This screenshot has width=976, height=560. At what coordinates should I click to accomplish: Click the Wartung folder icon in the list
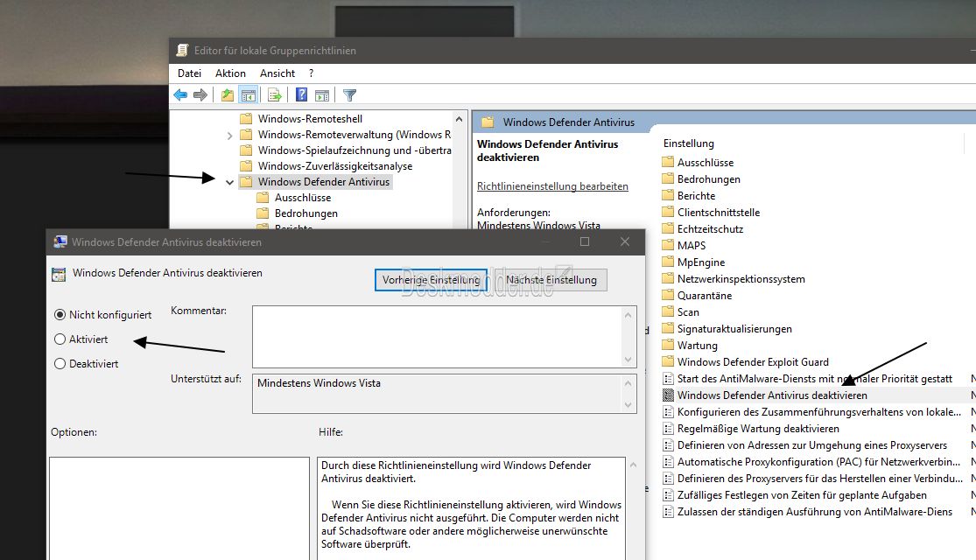668,345
